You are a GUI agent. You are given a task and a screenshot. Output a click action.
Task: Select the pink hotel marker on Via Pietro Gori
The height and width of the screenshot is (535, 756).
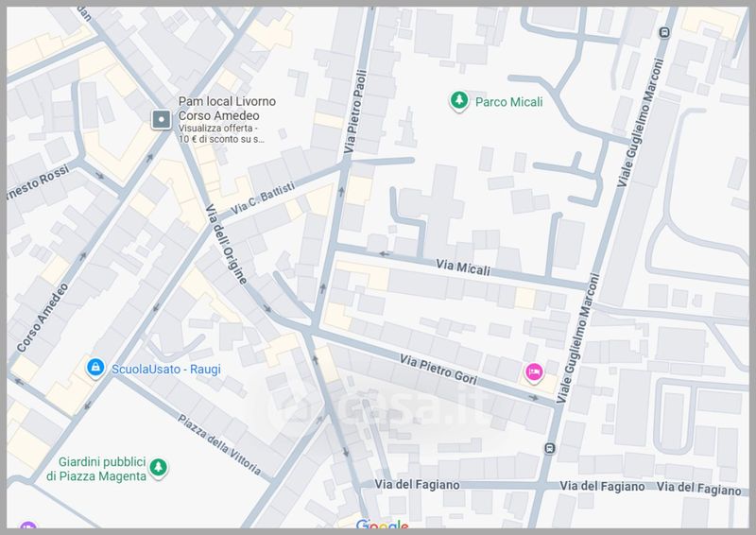click(x=533, y=372)
